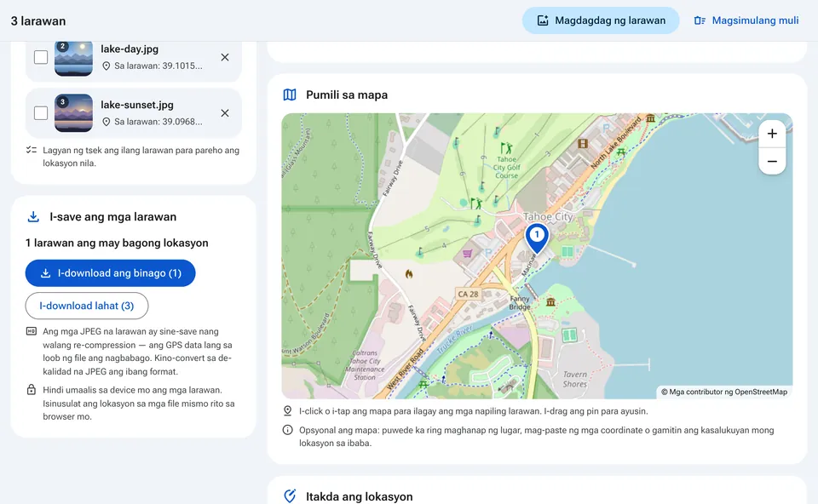Click the Fanny Bridge museum icon on map
The height and width of the screenshot is (504, 818).
(x=550, y=301)
